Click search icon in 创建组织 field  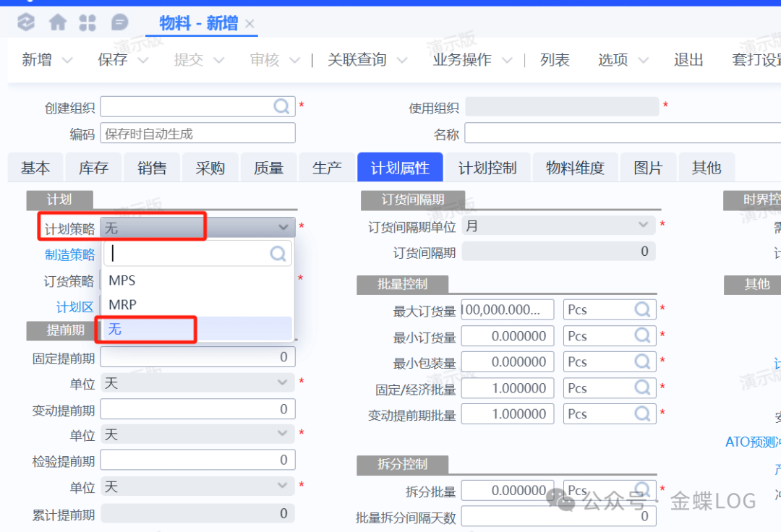[281, 107]
